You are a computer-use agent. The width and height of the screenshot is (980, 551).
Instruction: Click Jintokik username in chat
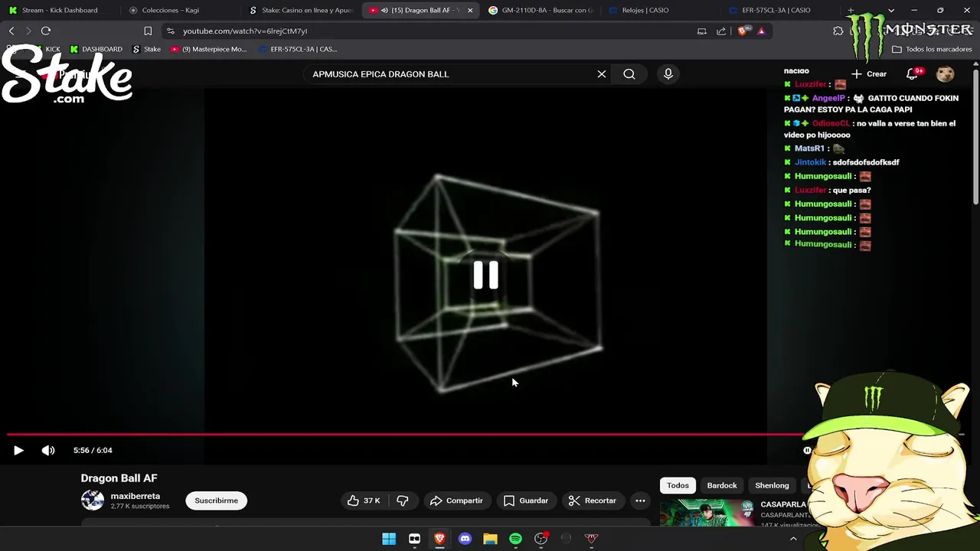pyautogui.click(x=810, y=162)
